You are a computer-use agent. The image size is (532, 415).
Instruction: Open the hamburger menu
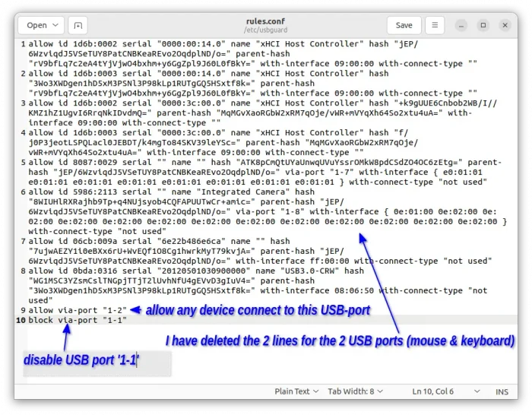435,25
